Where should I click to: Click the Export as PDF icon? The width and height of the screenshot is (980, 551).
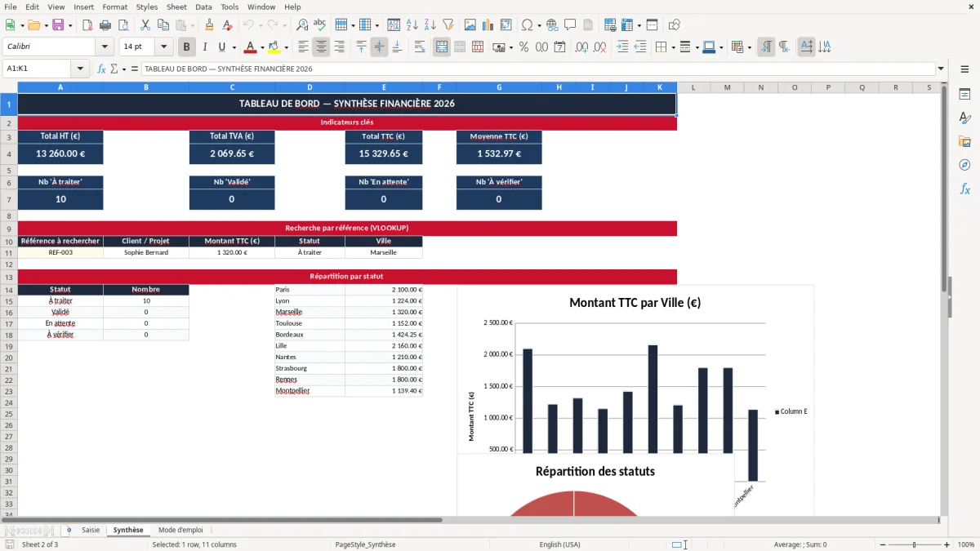(x=87, y=25)
